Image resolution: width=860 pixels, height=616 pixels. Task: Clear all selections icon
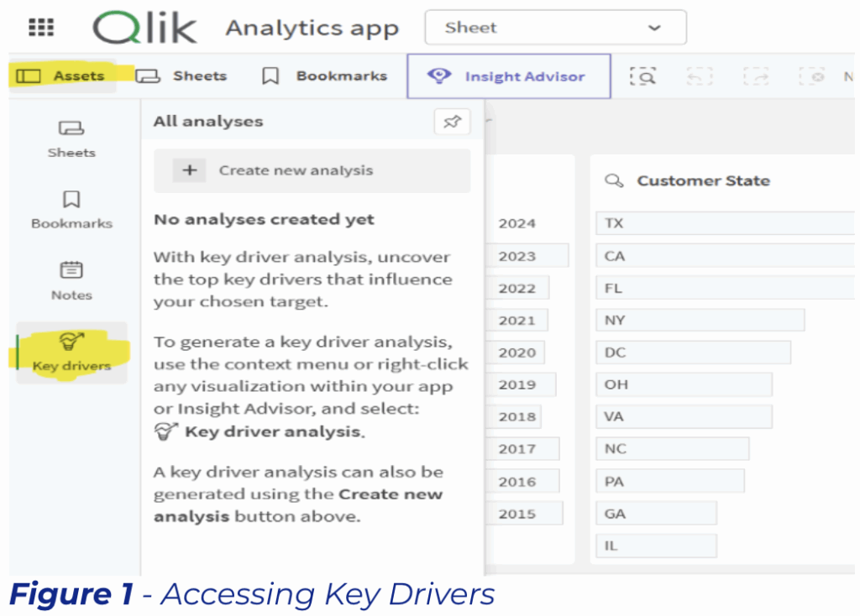point(812,76)
